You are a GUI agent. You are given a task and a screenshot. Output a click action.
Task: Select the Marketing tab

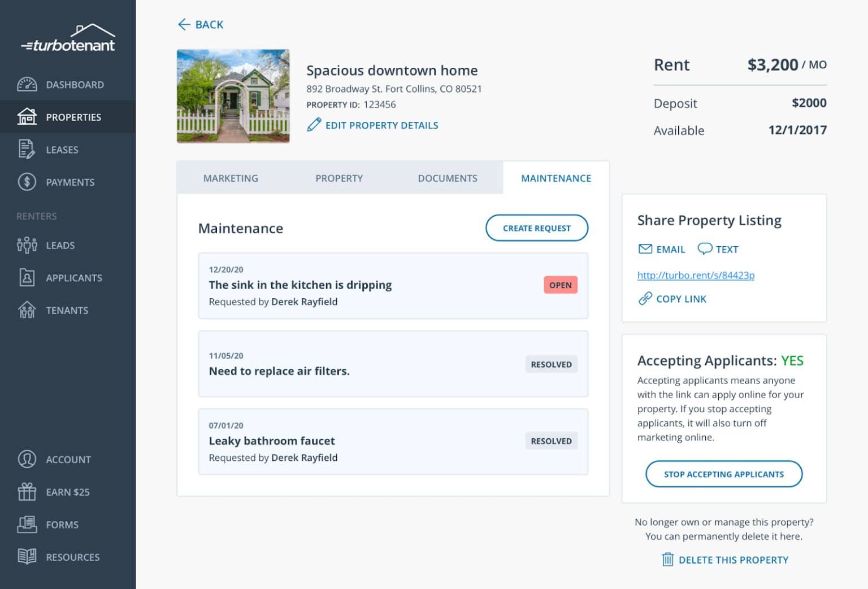point(231,178)
